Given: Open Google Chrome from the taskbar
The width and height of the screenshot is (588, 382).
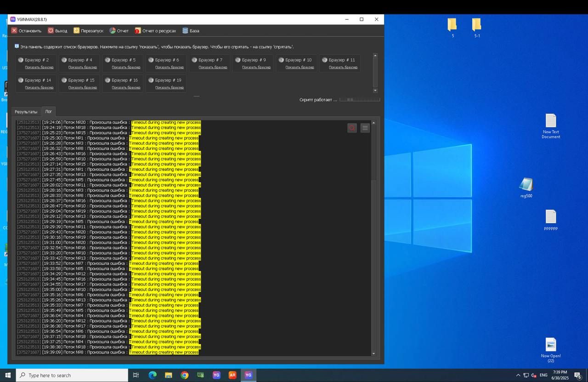Looking at the screenshot, I should (x=184, y=375).
